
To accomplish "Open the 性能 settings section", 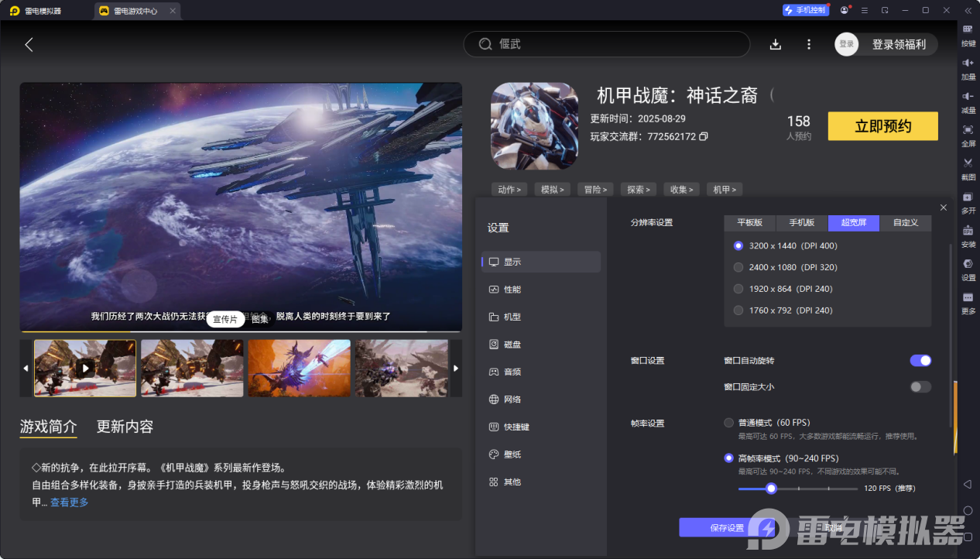I will coord(512,290).
